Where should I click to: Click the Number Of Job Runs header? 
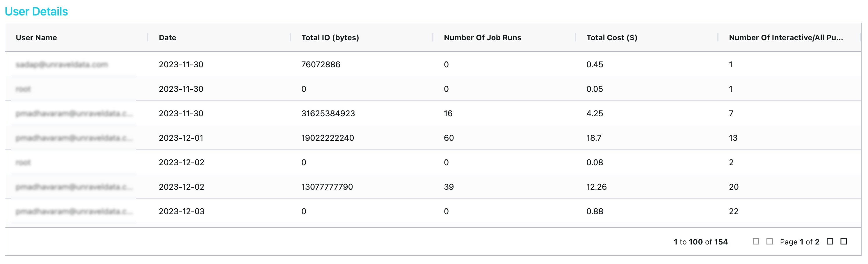(482, 38)
